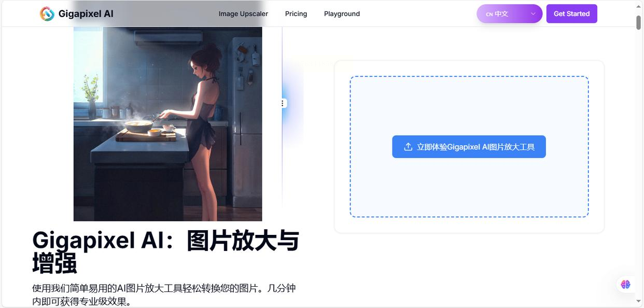
Task: Click the heading Gigapixel AI：图片放大与增强
Action: coord(166,251)
